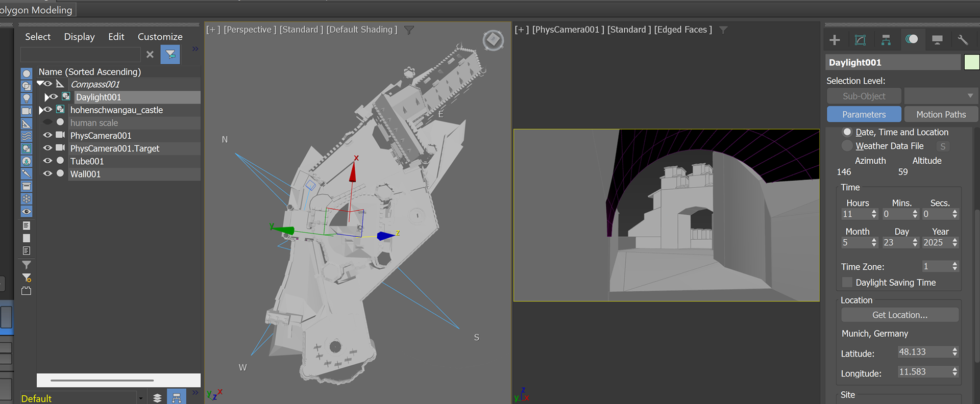Click the Month spinner arrows

pyautogui.click(x=874, y=242)
